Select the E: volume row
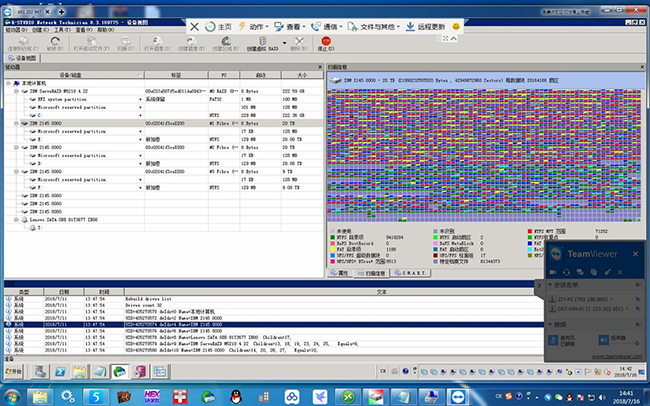Screen dimensions: 650x406 pyautogui.click(x=164, y=139)
